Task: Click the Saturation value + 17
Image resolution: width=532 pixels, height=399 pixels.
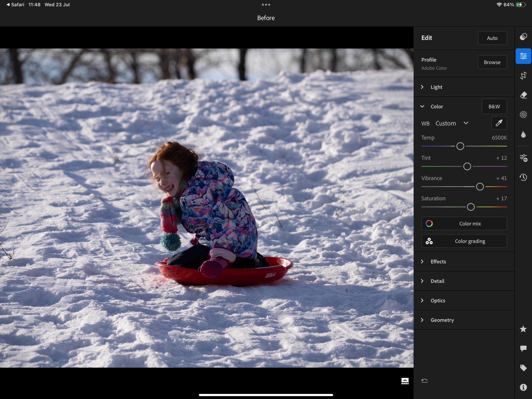Action: (501, 199)
